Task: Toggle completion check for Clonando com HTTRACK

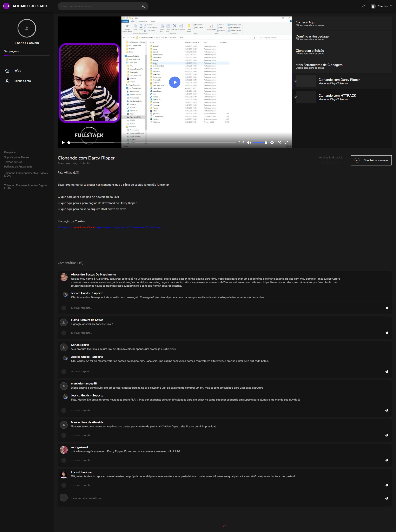Action: pyautogui.click(x=296, y=97)
